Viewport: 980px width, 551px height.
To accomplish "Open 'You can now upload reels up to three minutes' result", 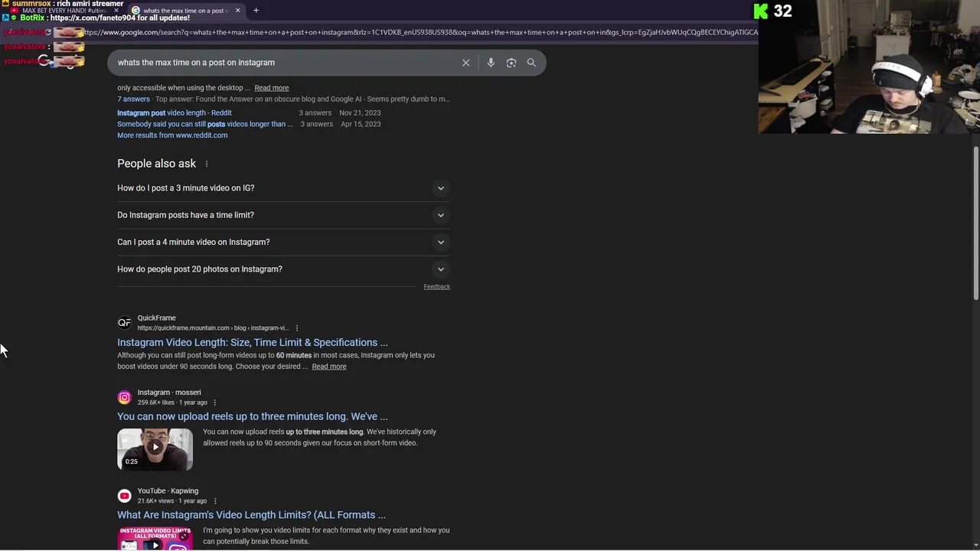I will tap(253, 416).
